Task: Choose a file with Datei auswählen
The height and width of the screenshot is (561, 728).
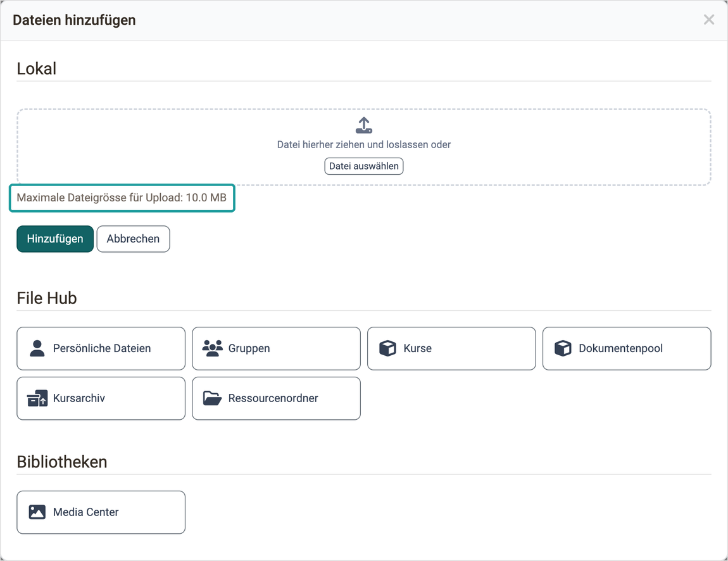Action: [x=364, y=167]
